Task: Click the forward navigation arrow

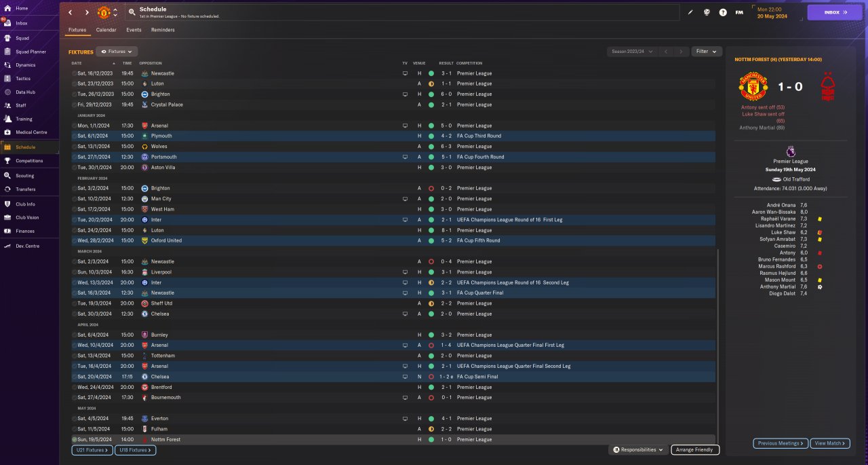Action: coord(87,12)
